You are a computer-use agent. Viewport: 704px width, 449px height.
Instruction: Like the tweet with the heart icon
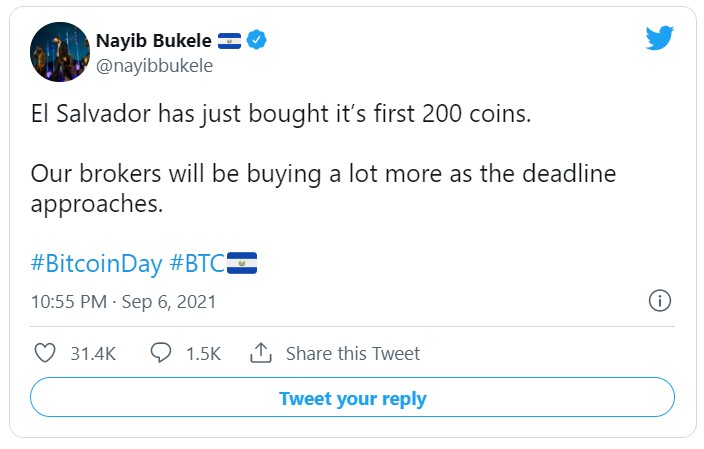click(x=45, y=353)
